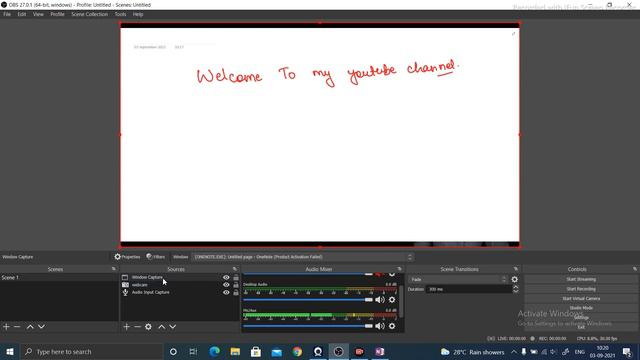Click the Type here to search box
This screenshot has width=640, height=360.
tap(92, 351)
